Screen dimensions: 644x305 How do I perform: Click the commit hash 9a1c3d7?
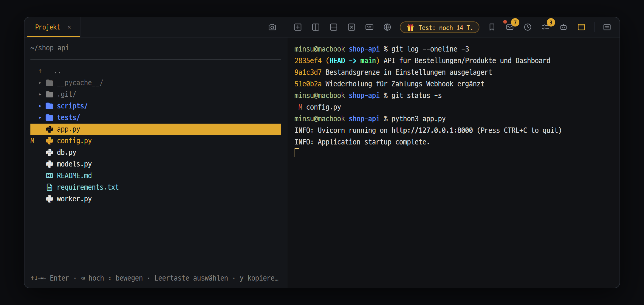pyautogui.click(x=308, y=72)
